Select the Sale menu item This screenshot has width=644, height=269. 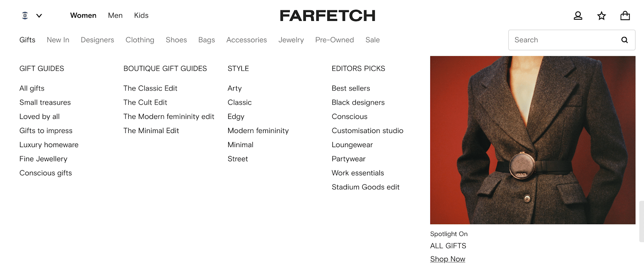372,40
